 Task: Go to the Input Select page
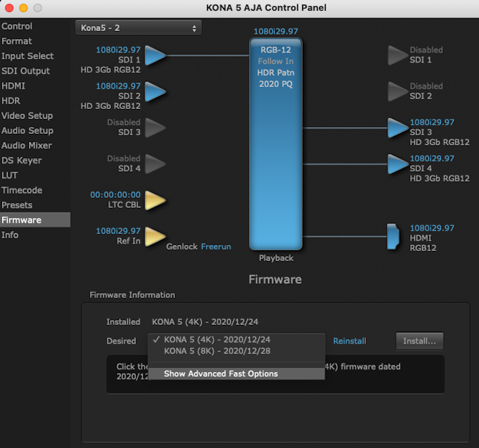pyautogui.click(x=28, y=56)
